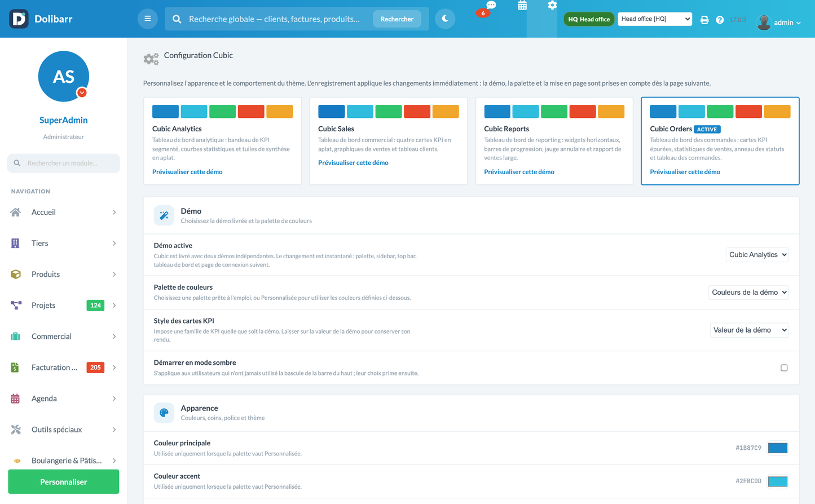Open the chat messages icon
This screenshot has height=504, width=815.
click(491, 5)
